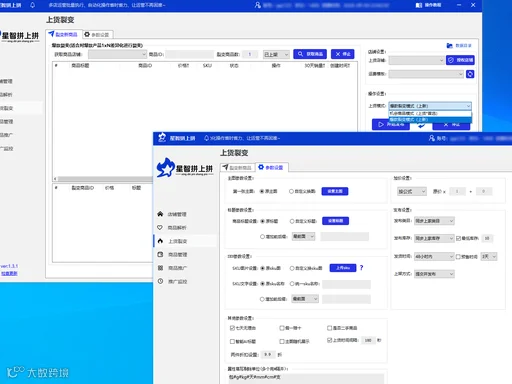Click the blue 上传sku button

(x=343, y=268)
